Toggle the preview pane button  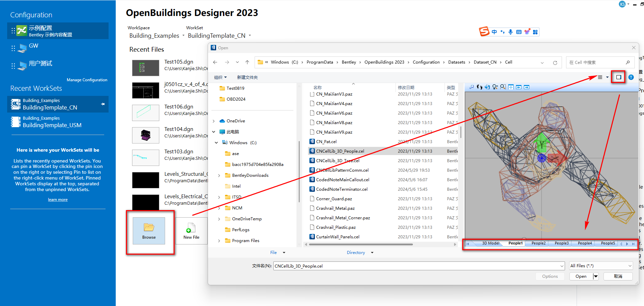618,77
